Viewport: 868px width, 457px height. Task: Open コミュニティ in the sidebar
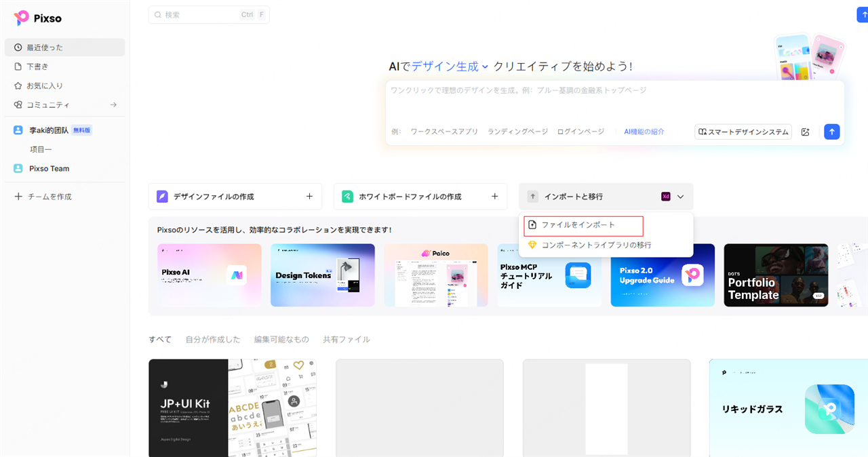(x=65, y=104)
